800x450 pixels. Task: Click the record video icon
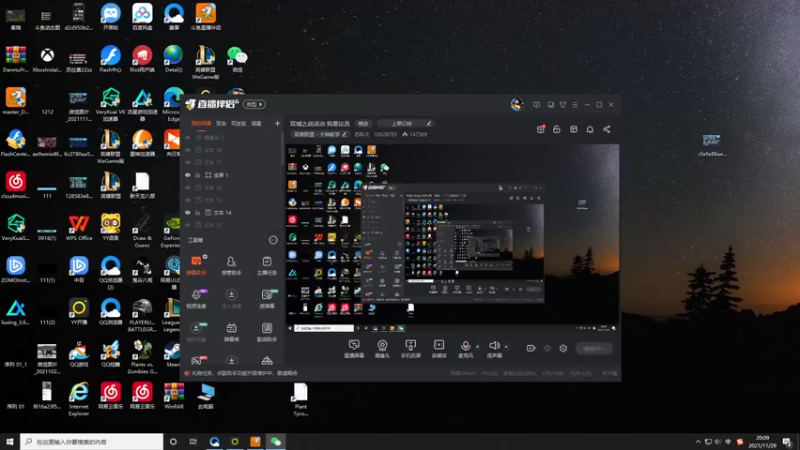(531, 348)
